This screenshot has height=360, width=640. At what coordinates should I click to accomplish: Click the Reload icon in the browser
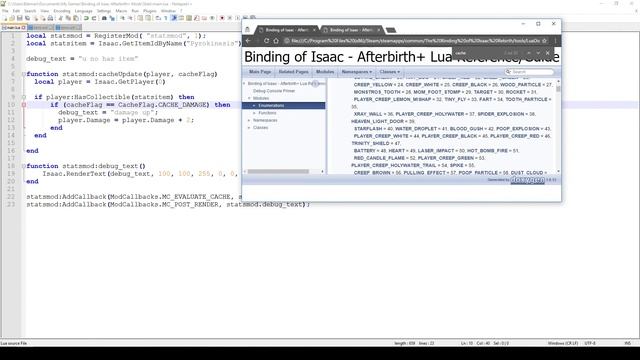(266, 40)
